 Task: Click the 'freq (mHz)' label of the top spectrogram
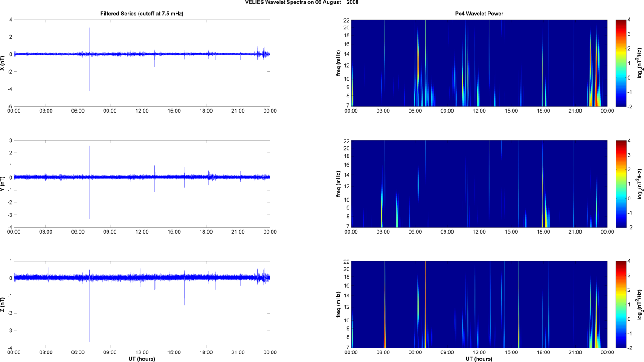tap(338, 63)
